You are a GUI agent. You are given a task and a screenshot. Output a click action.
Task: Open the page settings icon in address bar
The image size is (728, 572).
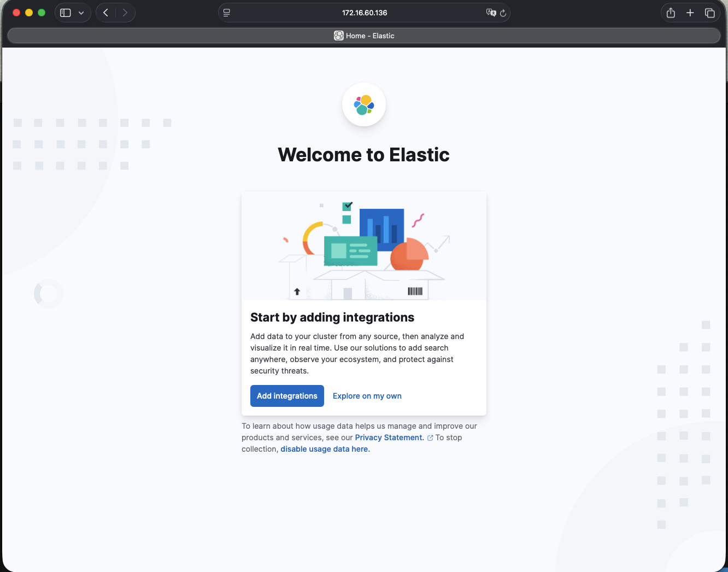(227, 13)
